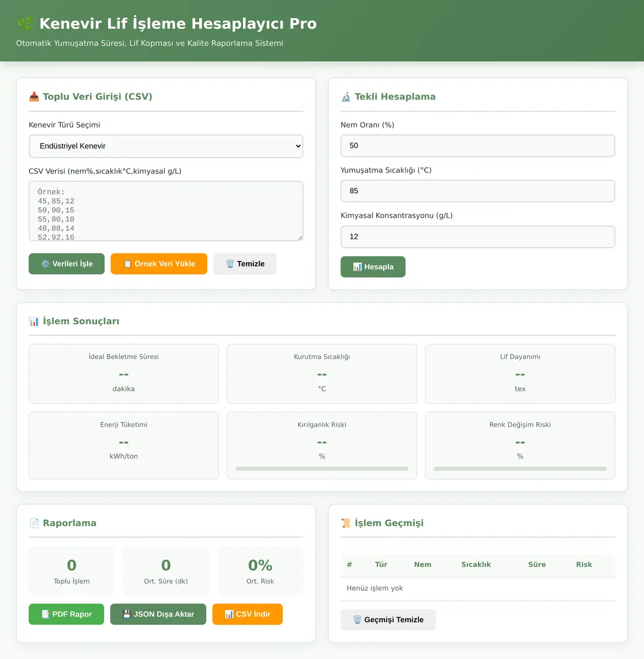The width and height of the screenshot is (644, 659).
Task: Click the Süre column header in history
Action: (x=537, y=564)
